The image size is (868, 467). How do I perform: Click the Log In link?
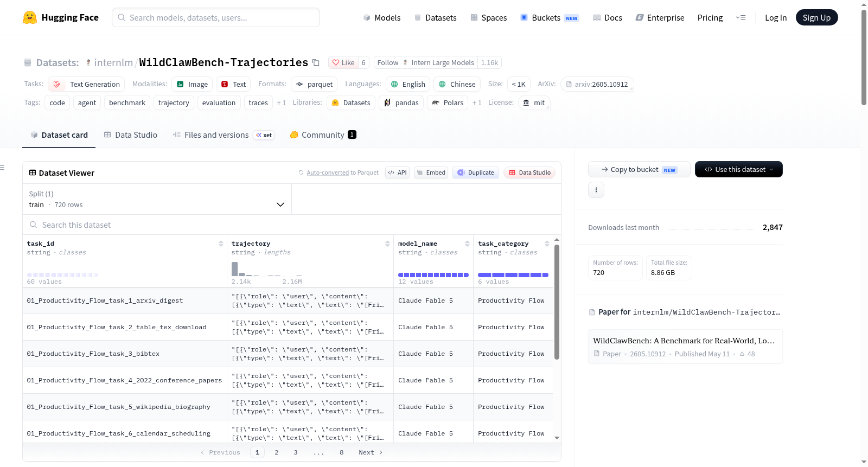[x=776, y=17]
